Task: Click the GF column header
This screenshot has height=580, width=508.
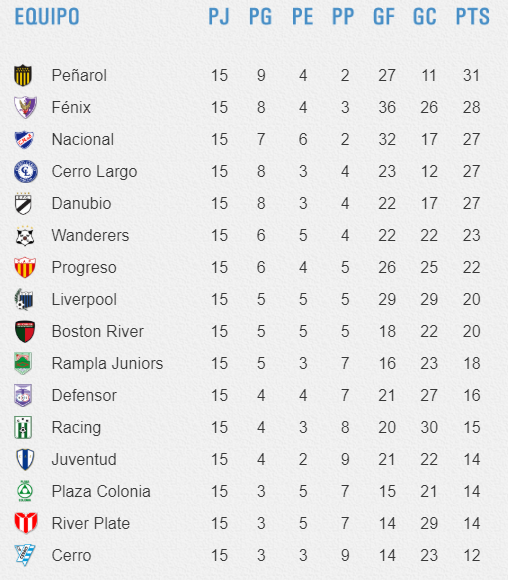Action: 384,17
